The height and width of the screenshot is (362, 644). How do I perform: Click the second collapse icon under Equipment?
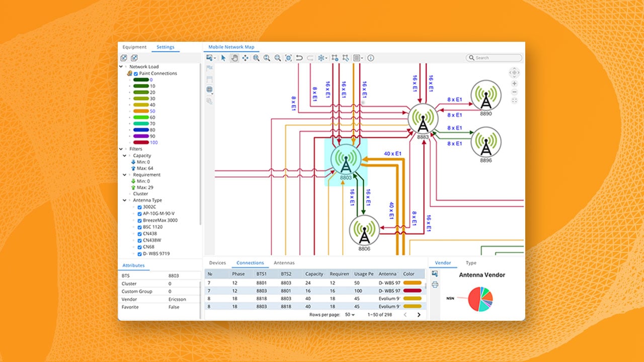[x=134, y=58]
